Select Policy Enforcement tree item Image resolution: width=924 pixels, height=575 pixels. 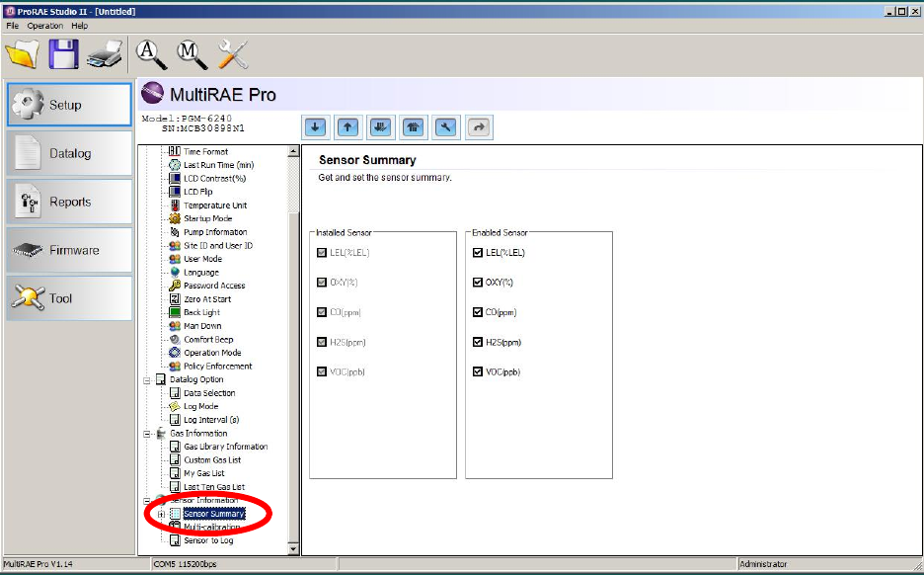tap(218, 367)
